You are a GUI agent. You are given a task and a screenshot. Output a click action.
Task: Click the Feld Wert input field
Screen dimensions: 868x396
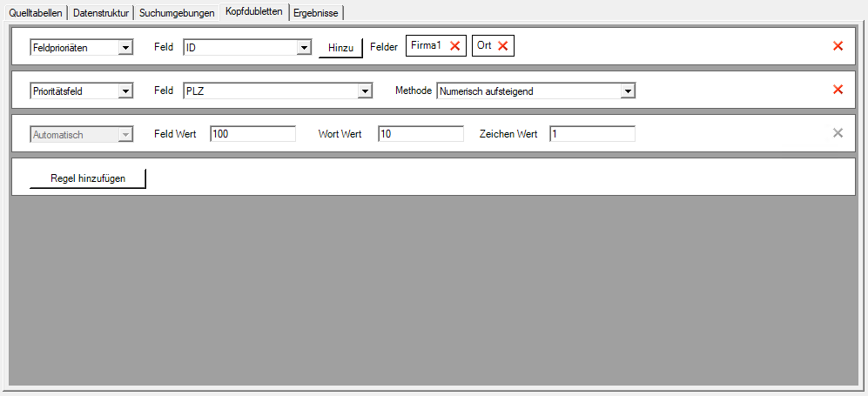pyautogui.click(x=253, y=134)
